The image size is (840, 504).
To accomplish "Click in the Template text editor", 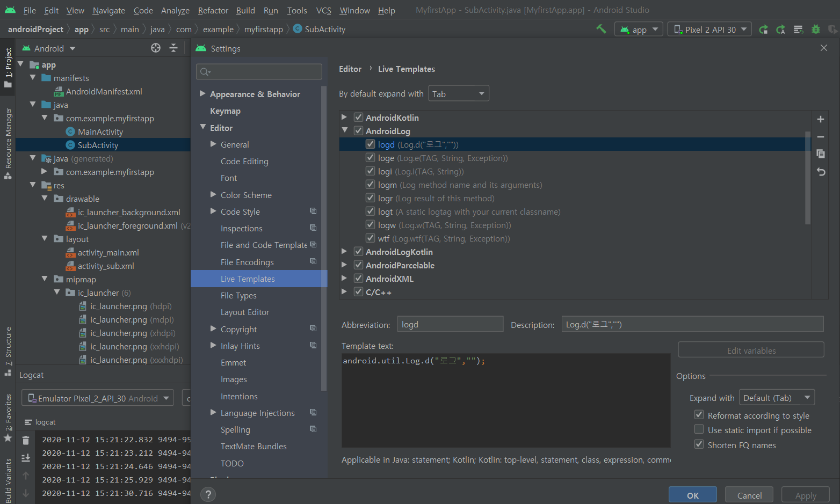I will tap(506, 400).
